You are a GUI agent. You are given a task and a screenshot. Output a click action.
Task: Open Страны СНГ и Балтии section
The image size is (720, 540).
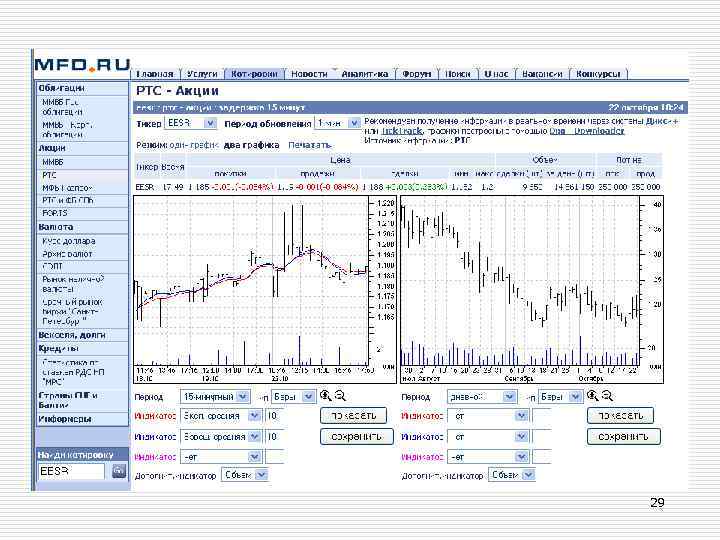[68, 400]
